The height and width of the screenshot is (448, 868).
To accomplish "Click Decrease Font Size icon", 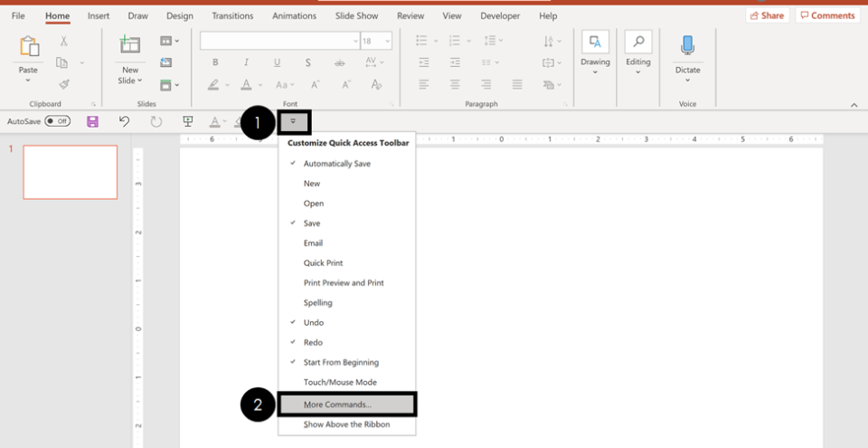I will click(x=346, y=85).
